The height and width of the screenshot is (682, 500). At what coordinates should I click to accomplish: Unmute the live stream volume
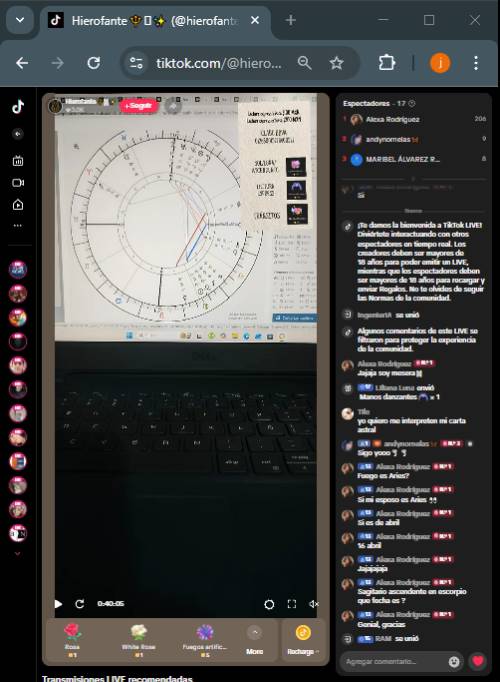(x=313, y=604)
